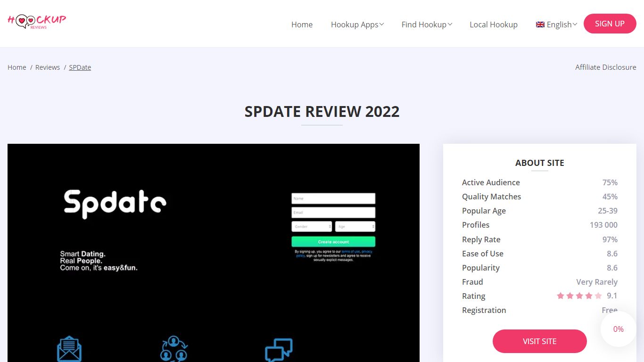Click the 'ABOUT SITE' heading
Image resolution: width=644 pixels, height=362 pixels.
coord(540,163)
